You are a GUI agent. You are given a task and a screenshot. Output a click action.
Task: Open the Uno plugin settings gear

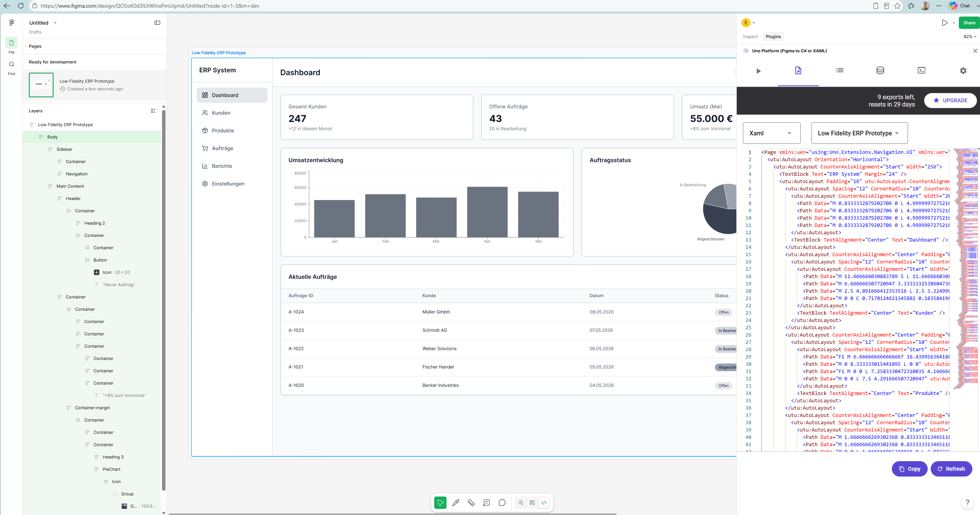pyautogui.click(x=963, y=70)
